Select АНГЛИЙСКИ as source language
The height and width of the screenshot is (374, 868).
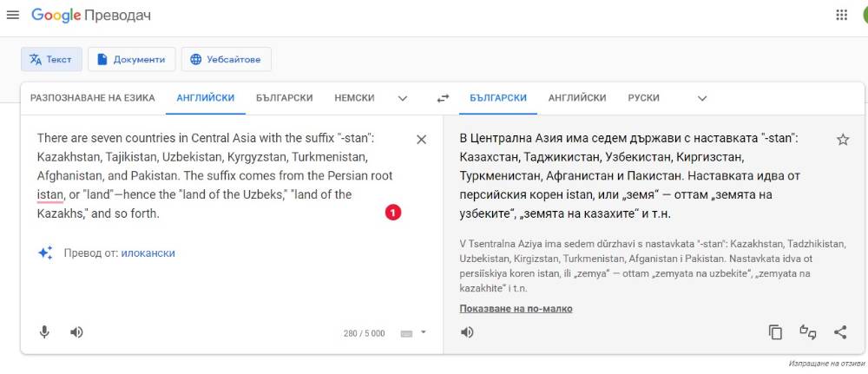pos(206,98)
